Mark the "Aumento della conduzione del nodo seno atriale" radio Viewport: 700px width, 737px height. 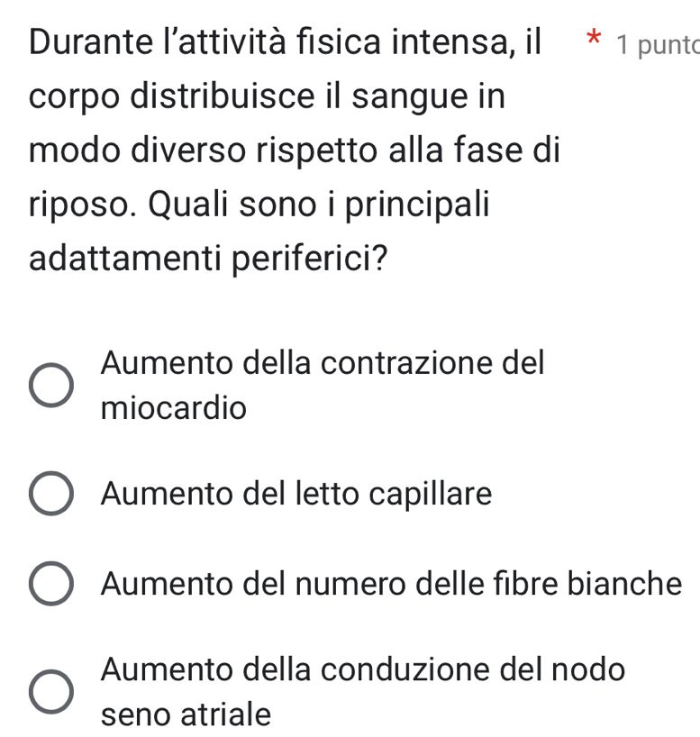pos(51,693)
